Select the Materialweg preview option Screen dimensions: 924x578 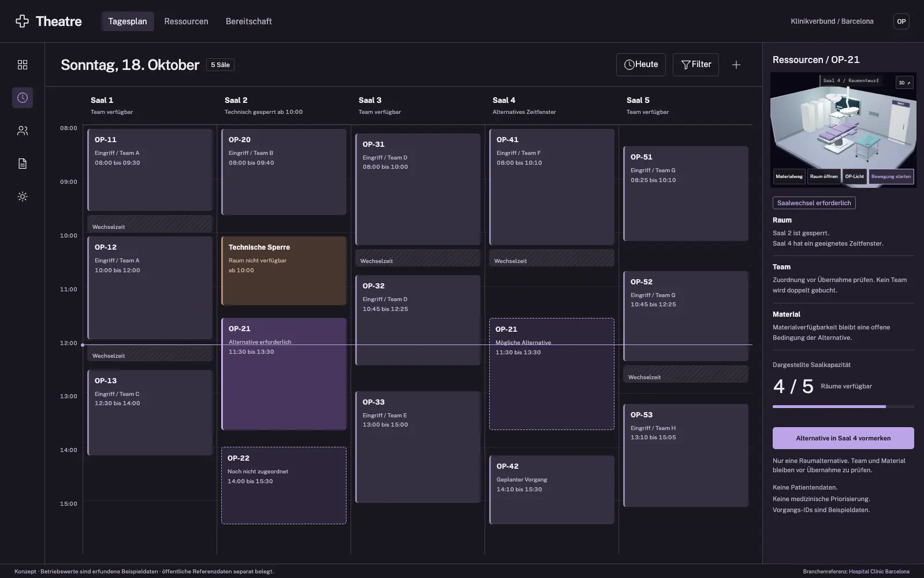click(x=789, y=176)
